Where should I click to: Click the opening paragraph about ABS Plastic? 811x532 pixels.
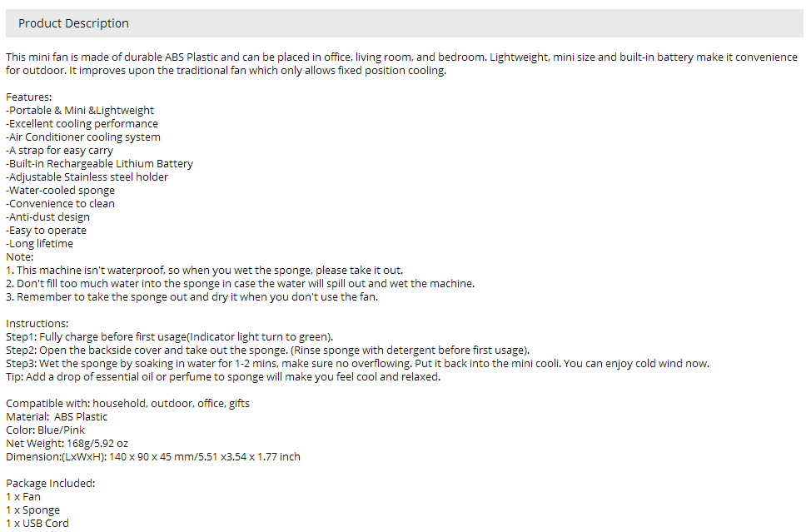point(400,64)
